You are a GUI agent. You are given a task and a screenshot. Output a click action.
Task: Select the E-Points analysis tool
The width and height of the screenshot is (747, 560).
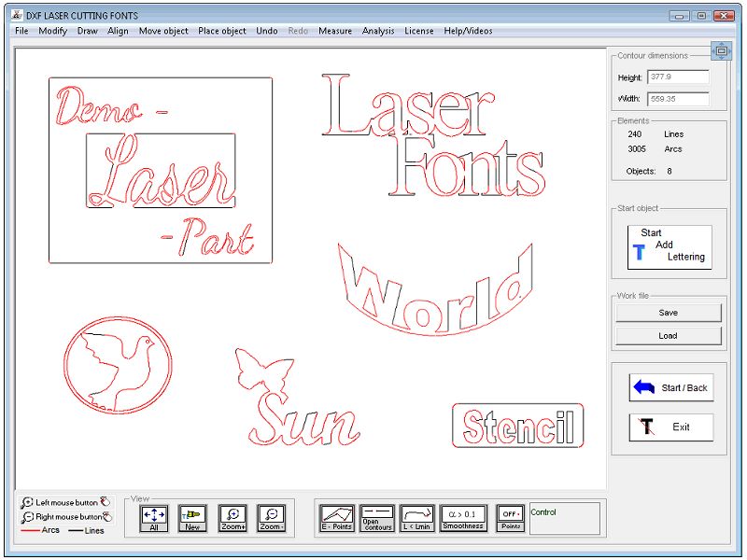pos(337,518)
